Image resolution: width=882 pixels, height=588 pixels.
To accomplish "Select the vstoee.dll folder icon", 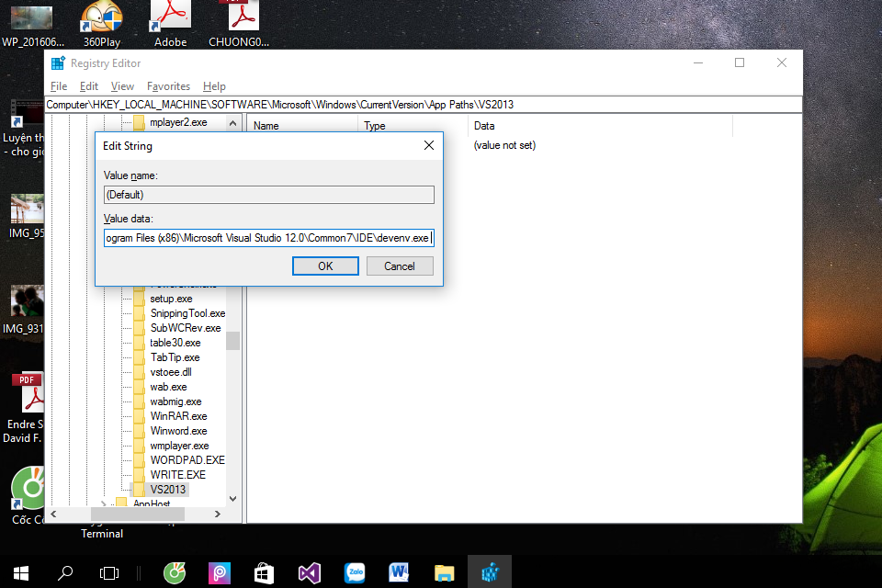I will click(139, 372).
